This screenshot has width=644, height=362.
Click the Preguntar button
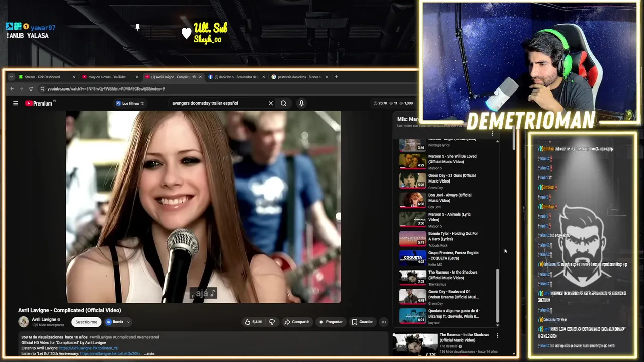tap(331, 322)
